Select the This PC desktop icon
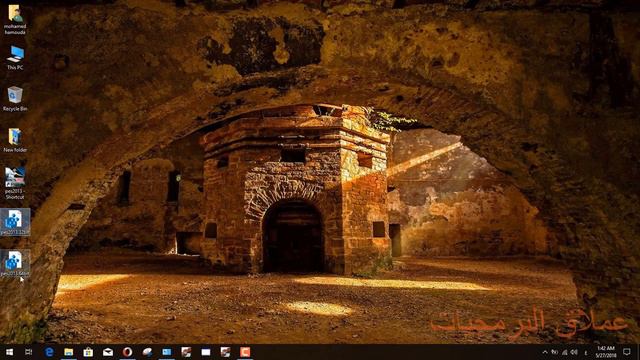 (x=15, y=58)
